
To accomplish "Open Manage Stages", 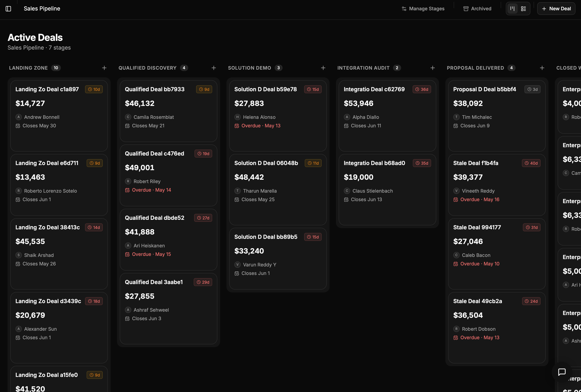I will tap(423, 9).
